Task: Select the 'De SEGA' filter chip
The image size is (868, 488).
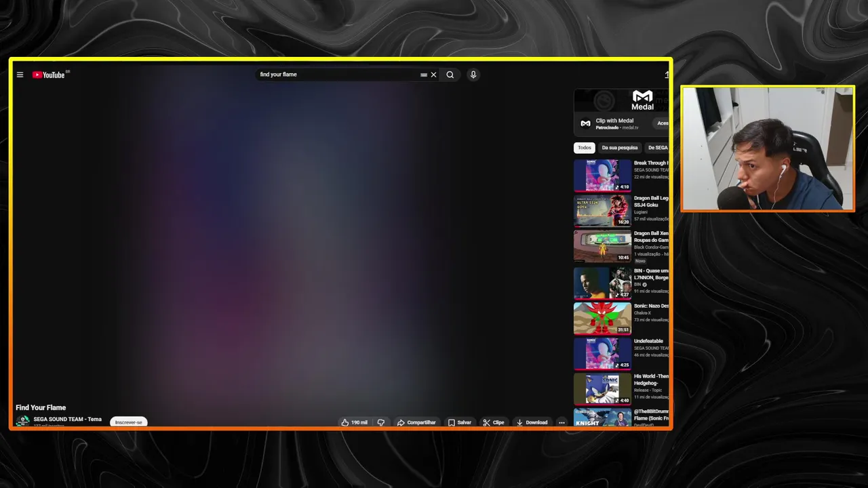Action: (x=657, y=148)
